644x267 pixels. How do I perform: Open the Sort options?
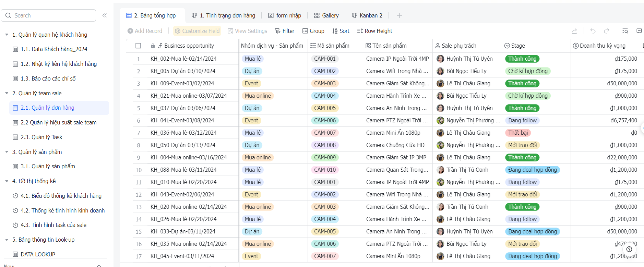[x=341, y=31]
